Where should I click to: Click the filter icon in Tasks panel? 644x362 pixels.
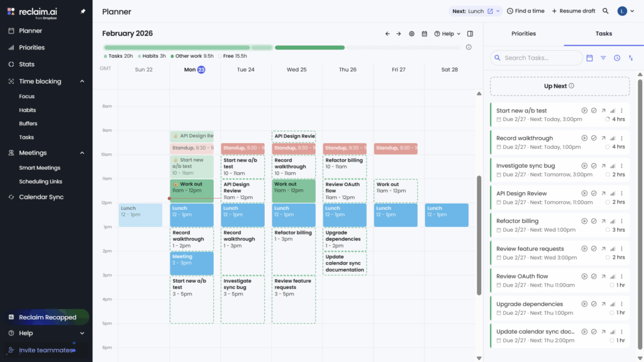coord(603,58)
